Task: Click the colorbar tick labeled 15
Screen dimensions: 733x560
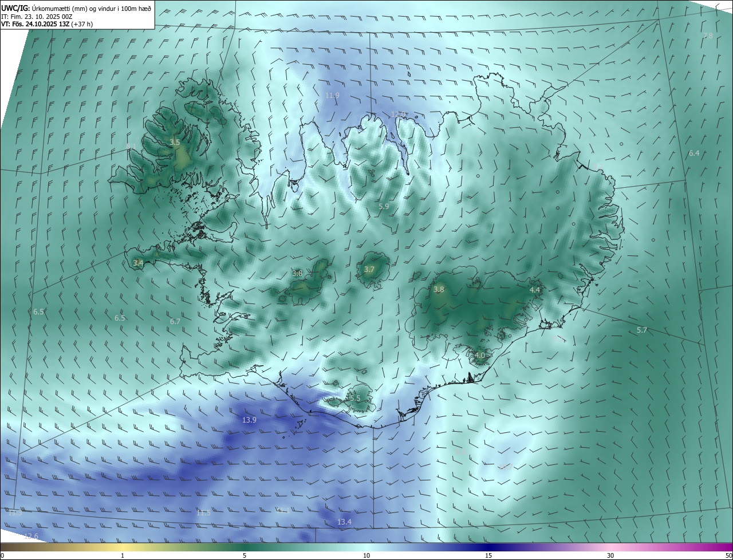Action: pyautogui.click(x=488, y=555)
